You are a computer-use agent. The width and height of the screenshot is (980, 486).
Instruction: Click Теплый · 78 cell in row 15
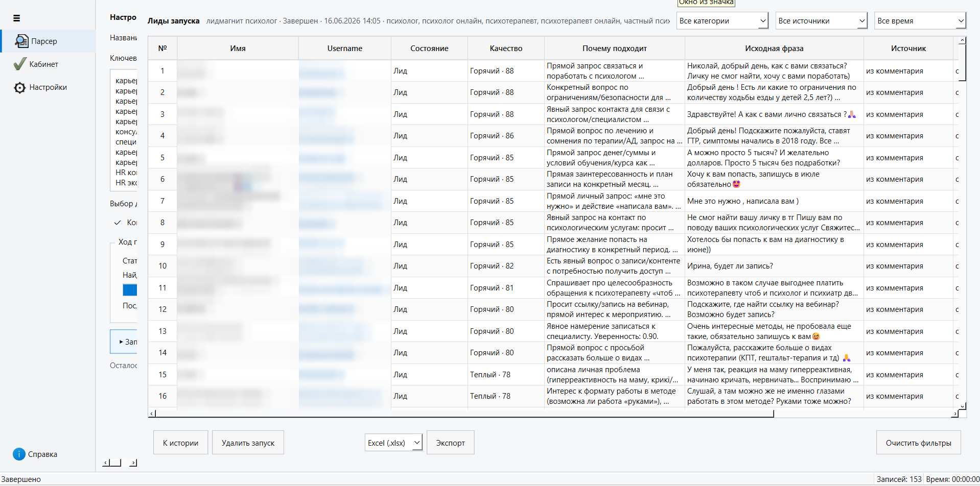pyautogui.click(x=506, y=374)
